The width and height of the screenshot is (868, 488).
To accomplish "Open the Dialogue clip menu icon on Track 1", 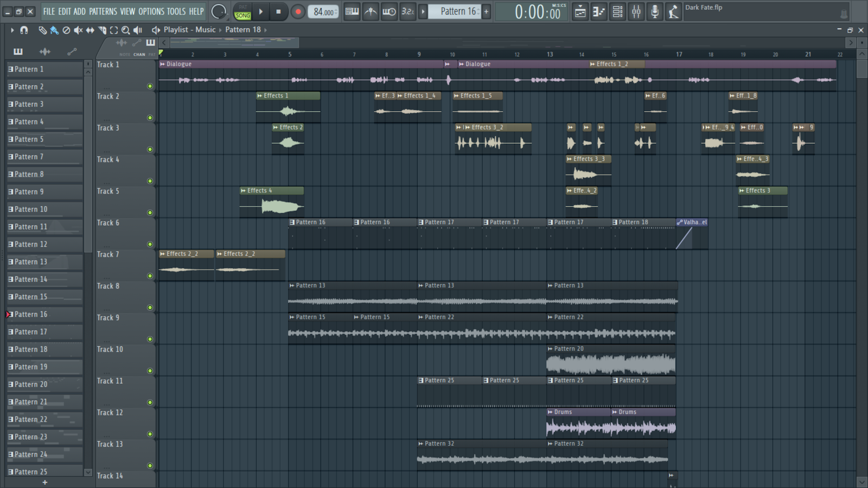I will click(162, 64).
